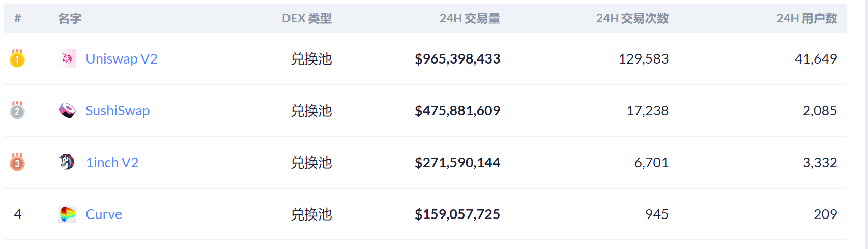
Task: Click the DEX 类型 column header
Action: tap(307, 19)
